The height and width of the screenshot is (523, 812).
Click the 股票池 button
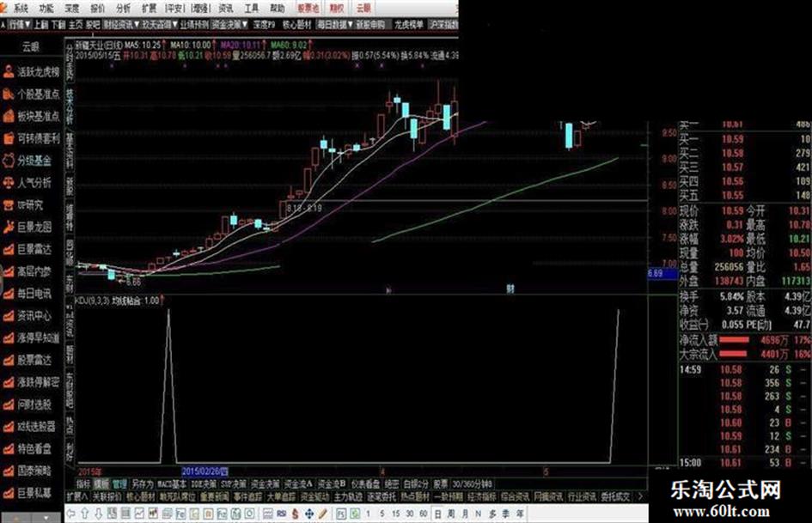(308, 9)
